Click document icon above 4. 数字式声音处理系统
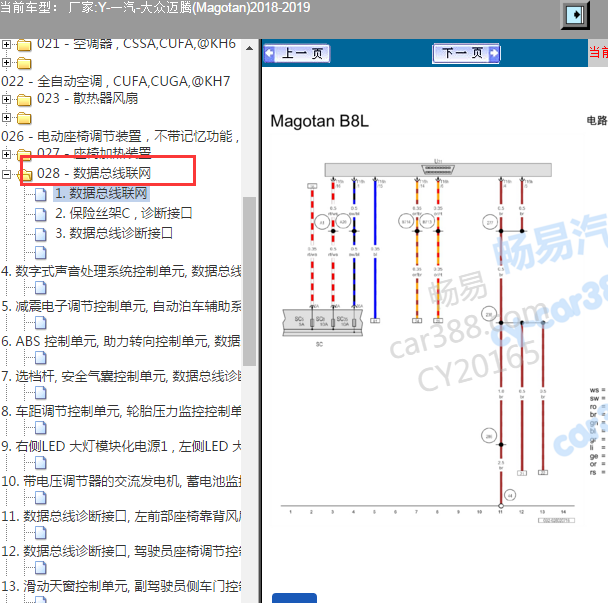 pyautogui.click(x=41, y=252)
